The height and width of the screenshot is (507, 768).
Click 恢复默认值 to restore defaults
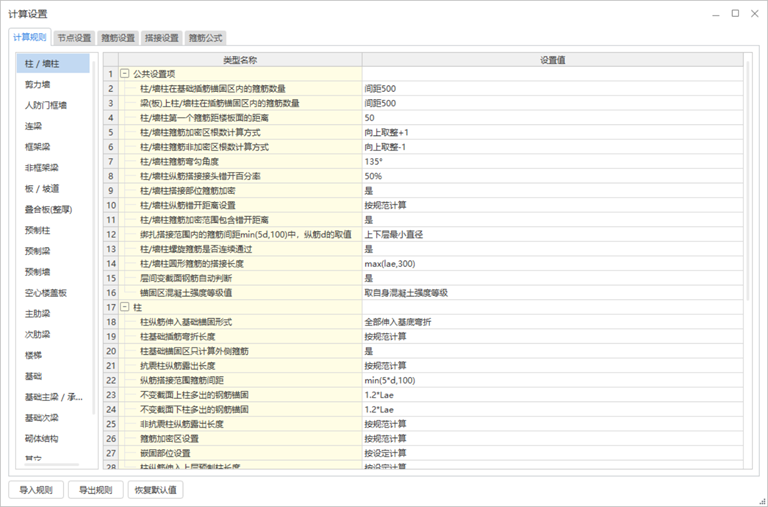155,490
